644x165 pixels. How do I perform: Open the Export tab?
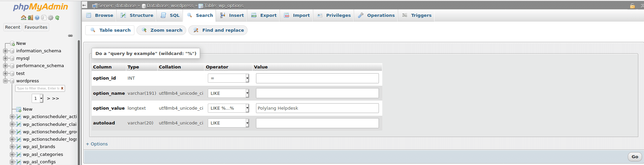(x=264, y=16)
